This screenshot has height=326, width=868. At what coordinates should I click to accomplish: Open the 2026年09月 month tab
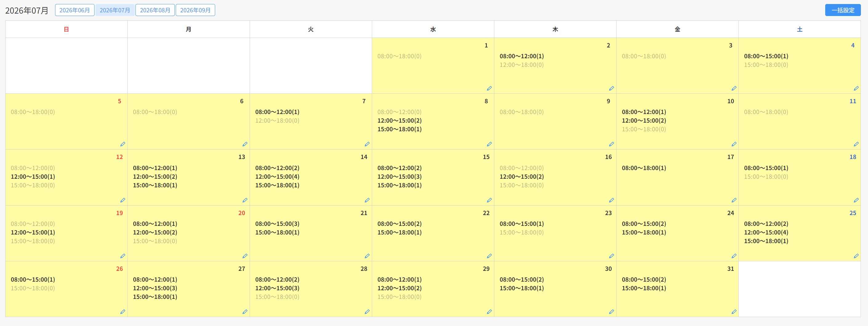tap(195, 10)
